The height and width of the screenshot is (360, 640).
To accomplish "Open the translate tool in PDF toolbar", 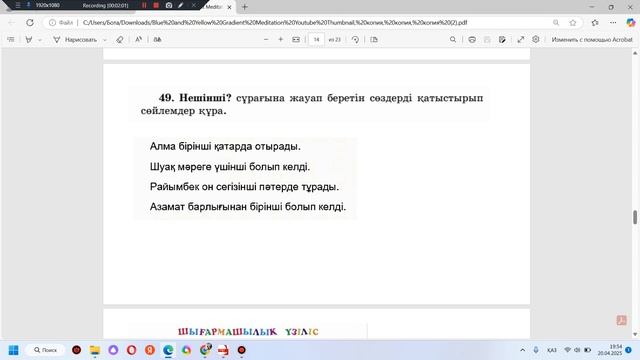I will pyautogui.click(x=157, y=40).
